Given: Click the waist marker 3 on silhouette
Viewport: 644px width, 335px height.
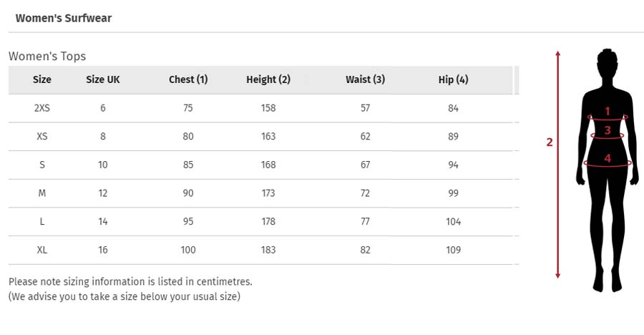Looking at the screenshot, I should click(608, 131).
